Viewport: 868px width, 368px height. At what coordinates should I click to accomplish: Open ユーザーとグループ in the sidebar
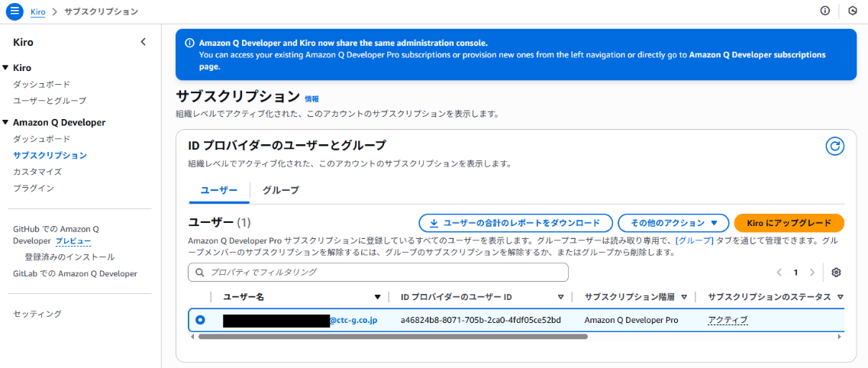50,101
